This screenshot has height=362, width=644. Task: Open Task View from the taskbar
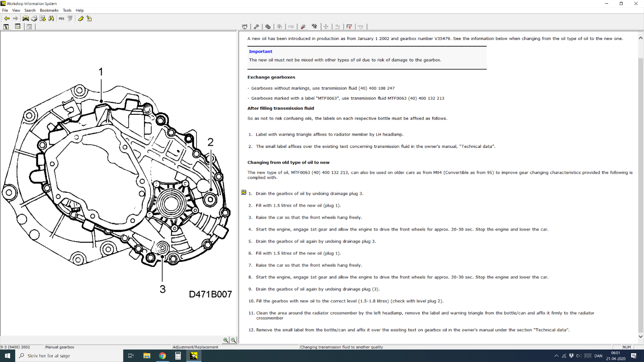[130, 356]
